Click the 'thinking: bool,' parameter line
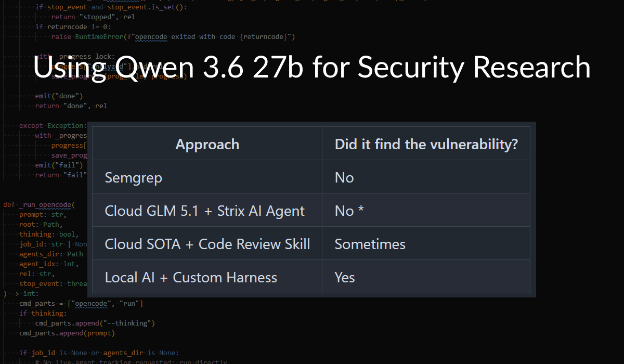624x364 pixels. pos(49,234)
